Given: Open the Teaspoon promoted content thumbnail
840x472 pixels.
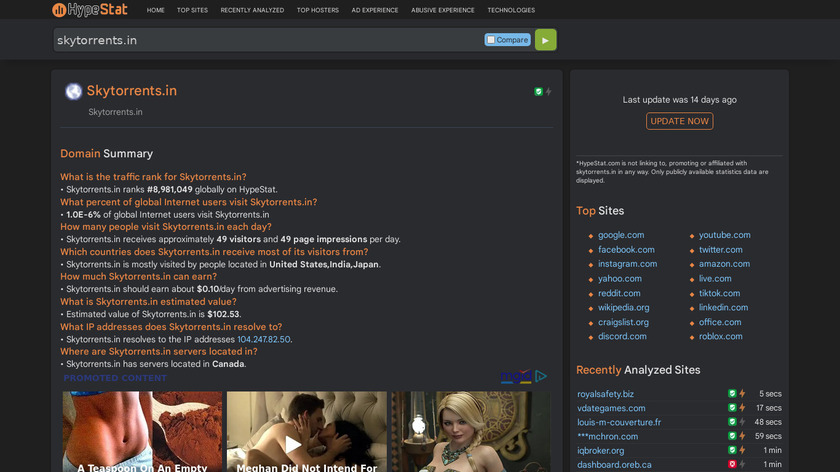Looking at the screenshot, I should [x=140, y=432].
